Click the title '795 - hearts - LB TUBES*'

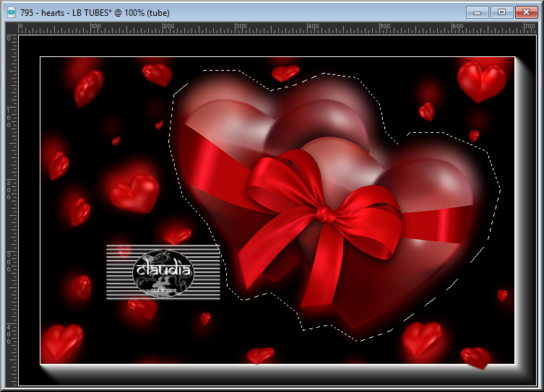tap(64, 13)
